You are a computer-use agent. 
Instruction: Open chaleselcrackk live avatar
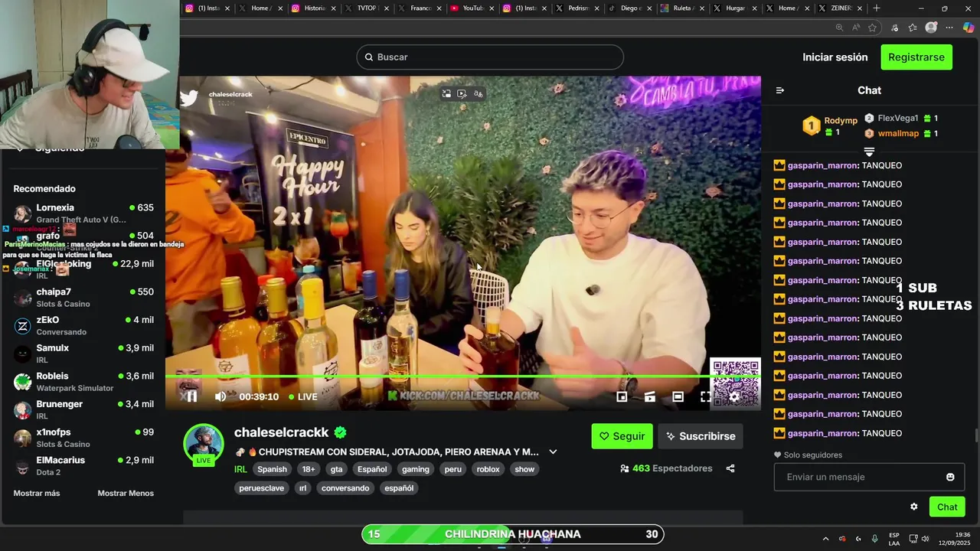pos(204,444)
